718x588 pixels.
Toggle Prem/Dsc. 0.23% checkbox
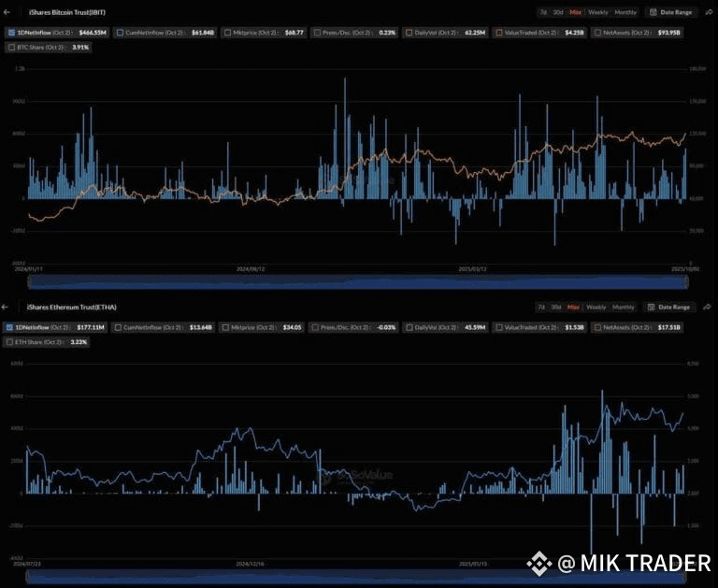317,33
